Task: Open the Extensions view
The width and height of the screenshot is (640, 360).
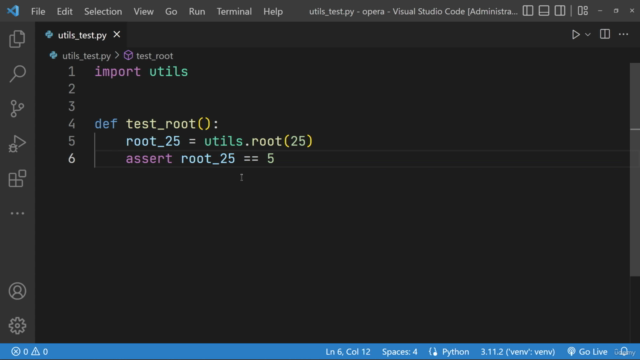Action: [x=17, y=179]
